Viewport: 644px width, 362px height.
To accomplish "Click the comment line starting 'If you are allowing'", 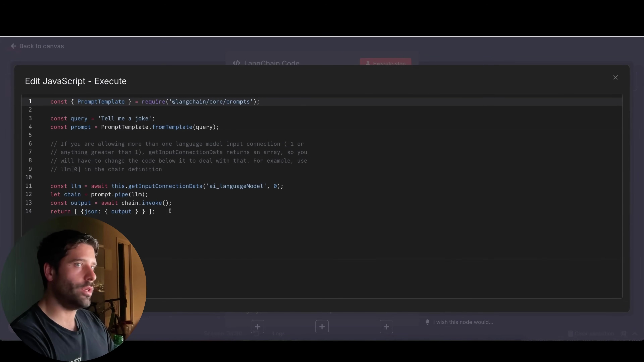I will pyautogui.click(x=177, y=144).
